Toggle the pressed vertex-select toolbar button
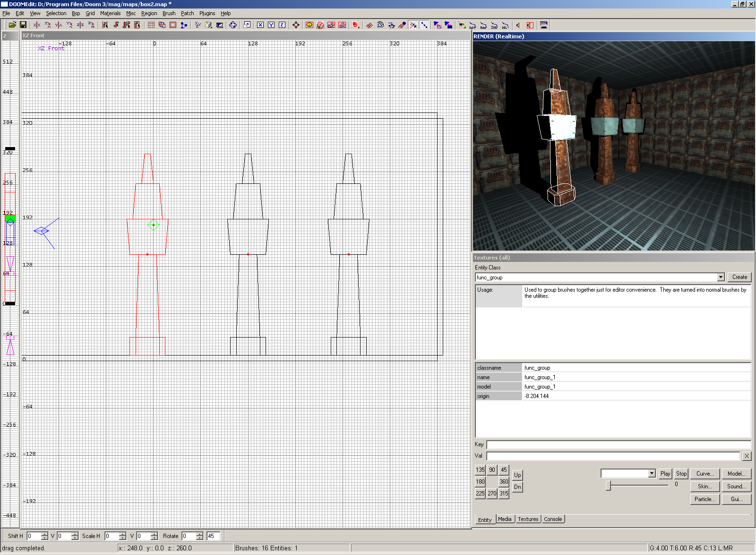 click(x=413, y=25)
